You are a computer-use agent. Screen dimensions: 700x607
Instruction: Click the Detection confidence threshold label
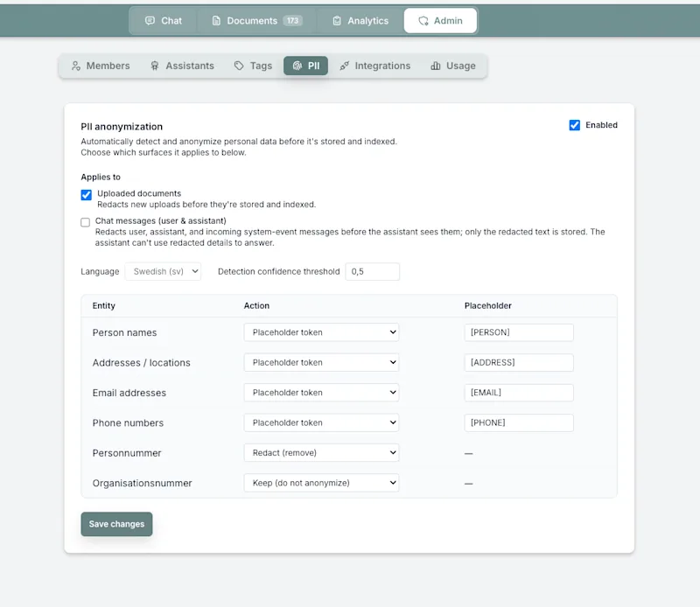[278, 271]
